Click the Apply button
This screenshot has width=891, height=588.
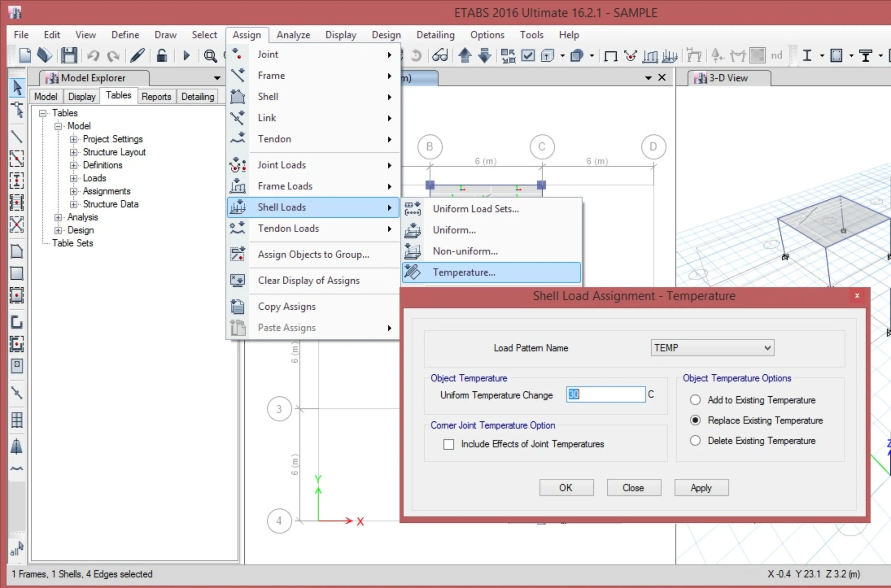[x=701, y=487]
